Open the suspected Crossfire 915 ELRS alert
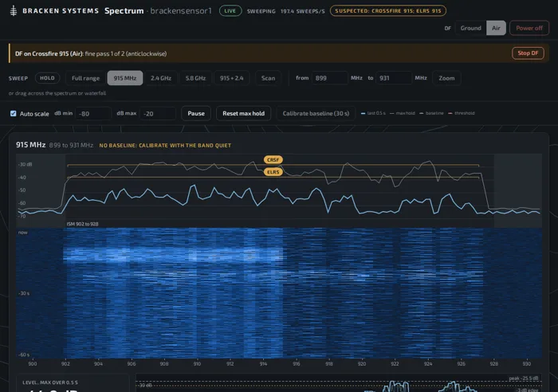This screenshot has height=392, width=558. pos(388,10)
